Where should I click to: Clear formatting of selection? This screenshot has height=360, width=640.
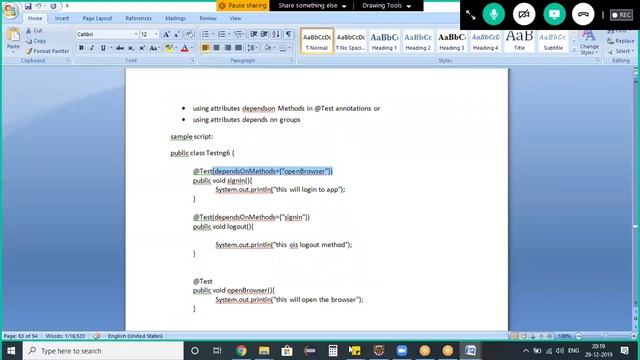pyautogui.click(x=189, y=35)
